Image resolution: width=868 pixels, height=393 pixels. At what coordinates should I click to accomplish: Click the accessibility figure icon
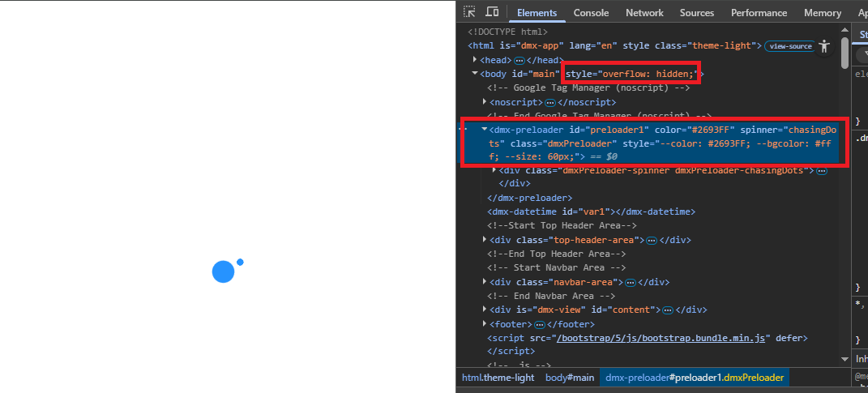point(824,46)
